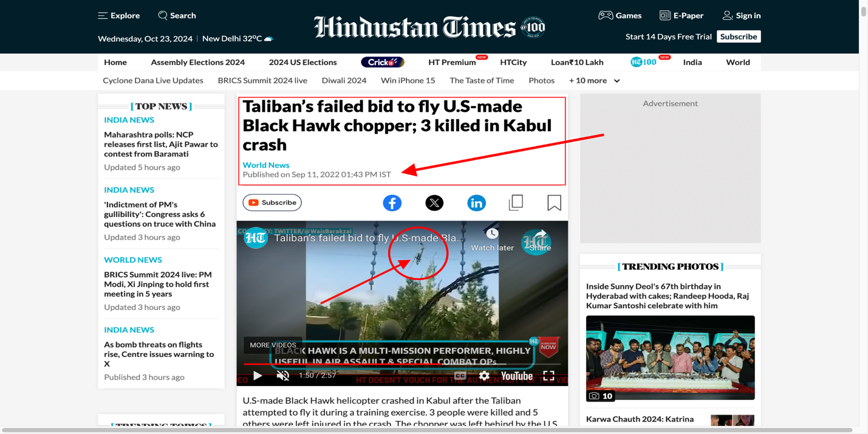The height and width of the screenshot is (434, 868).
Task: Unmute the video player
Action: tap(283, 376)
